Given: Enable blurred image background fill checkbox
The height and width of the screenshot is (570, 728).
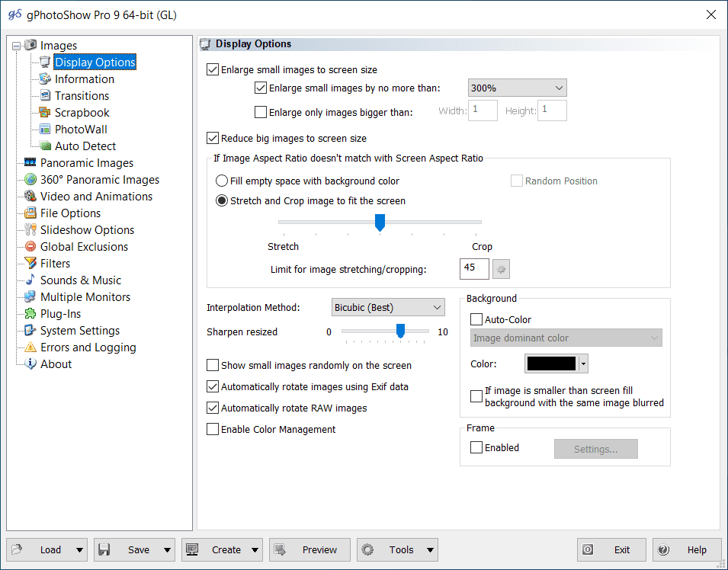Looking at the screenshot, I should tap(476, 396).
